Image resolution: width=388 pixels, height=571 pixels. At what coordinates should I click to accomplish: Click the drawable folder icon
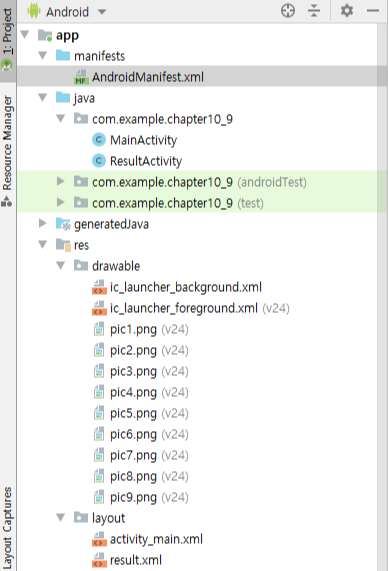point(81,265)
